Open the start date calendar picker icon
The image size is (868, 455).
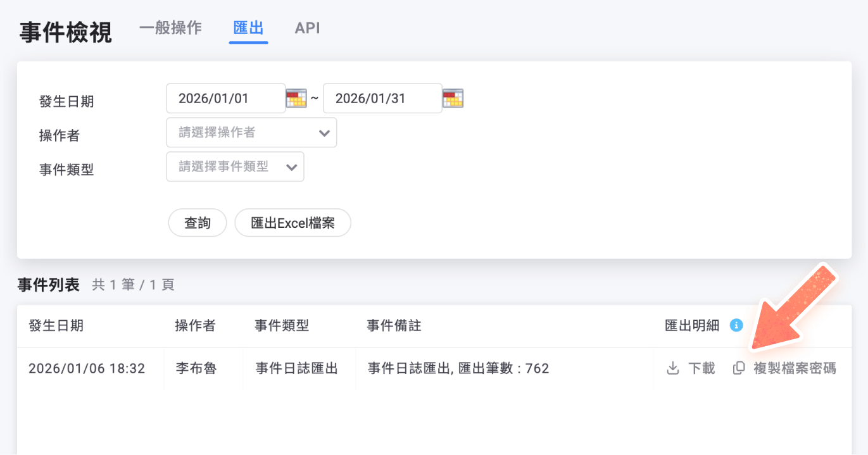click(296, 97)
